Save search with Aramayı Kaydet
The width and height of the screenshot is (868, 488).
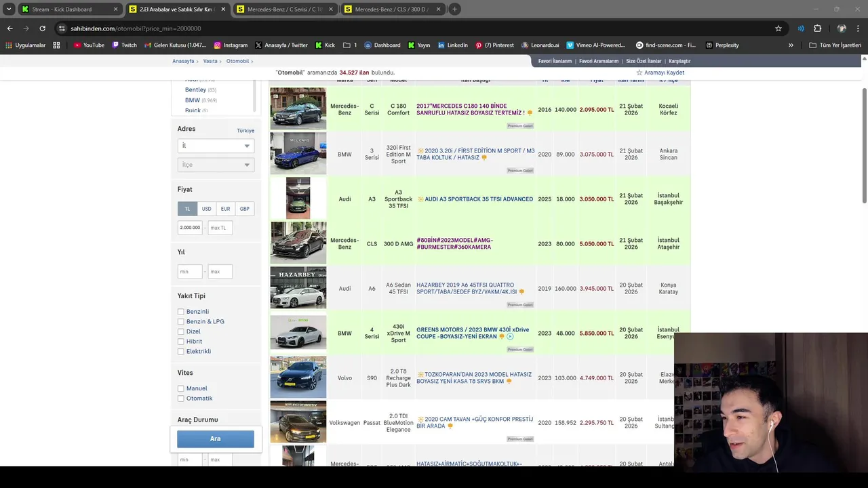click(x=660, y=73)
